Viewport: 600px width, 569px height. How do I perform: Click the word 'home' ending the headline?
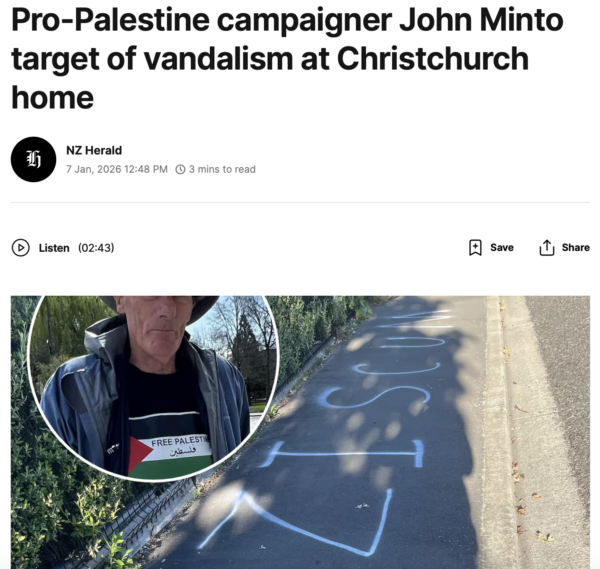click(52, 98)
